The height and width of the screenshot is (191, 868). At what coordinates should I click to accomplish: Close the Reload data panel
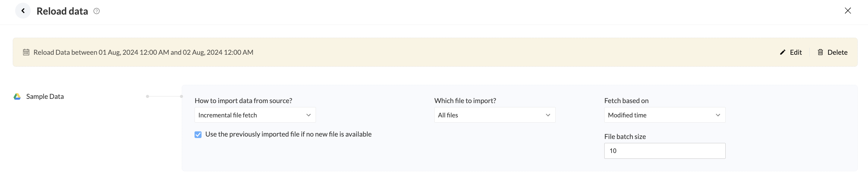click(x=848, y=11)
